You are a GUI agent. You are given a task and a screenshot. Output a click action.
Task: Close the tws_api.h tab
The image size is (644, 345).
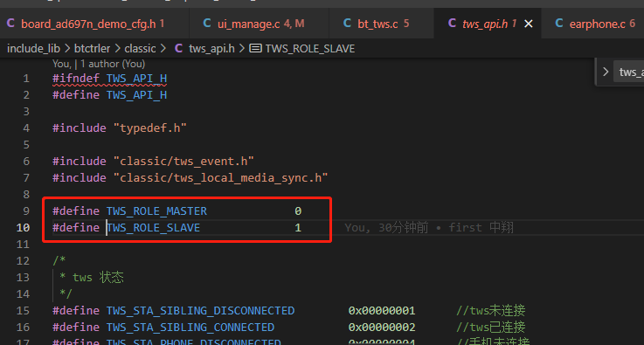[529, 24]
